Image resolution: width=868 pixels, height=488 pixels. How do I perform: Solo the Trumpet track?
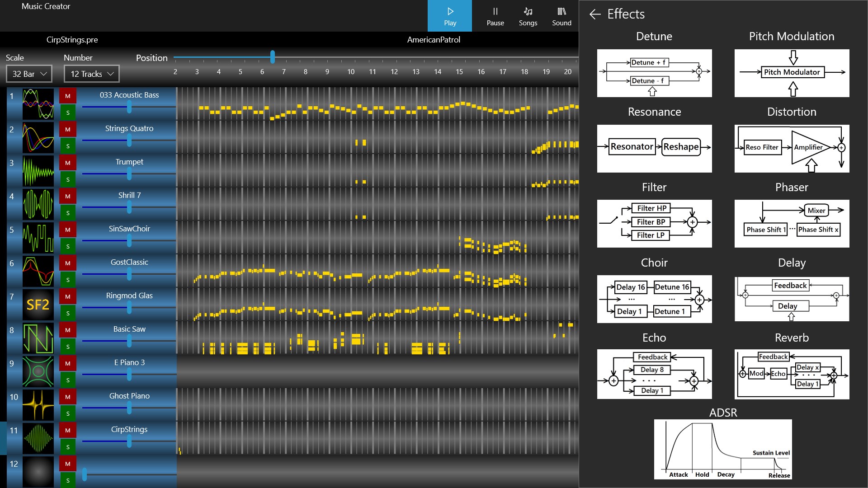(68, 179)
